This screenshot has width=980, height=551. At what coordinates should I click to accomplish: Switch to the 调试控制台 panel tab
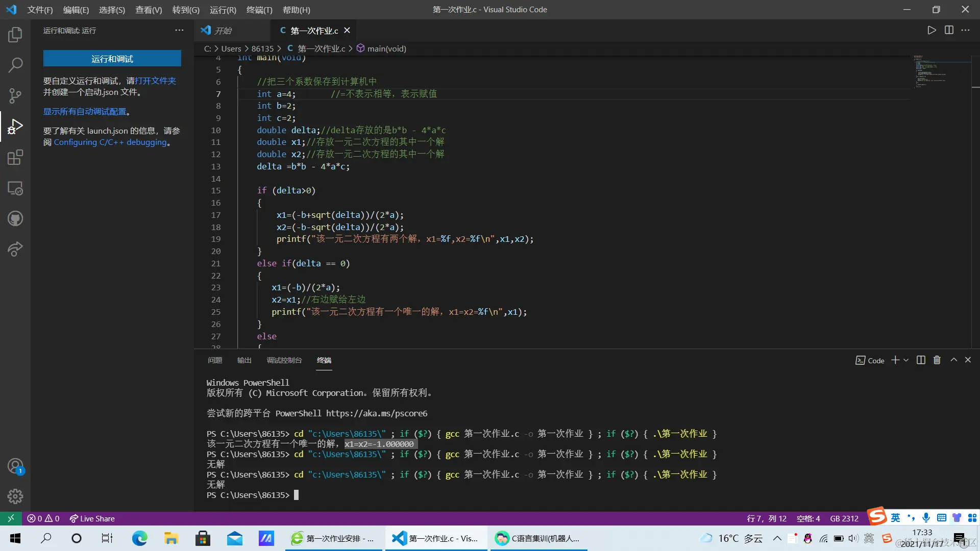click(284, 360)
